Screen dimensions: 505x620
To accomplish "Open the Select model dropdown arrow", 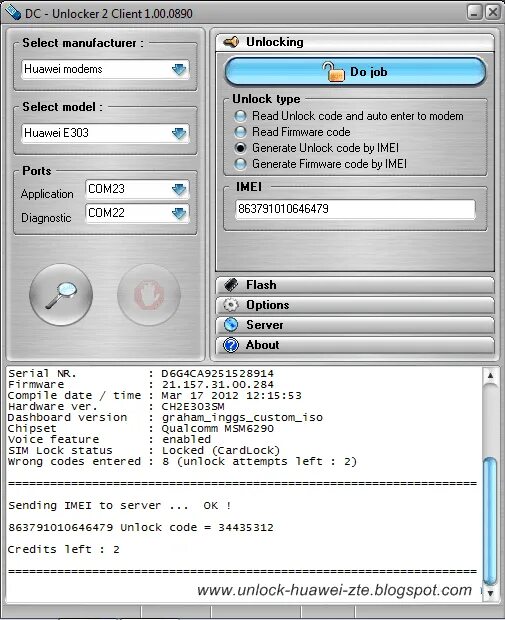I will click(179, 133).
